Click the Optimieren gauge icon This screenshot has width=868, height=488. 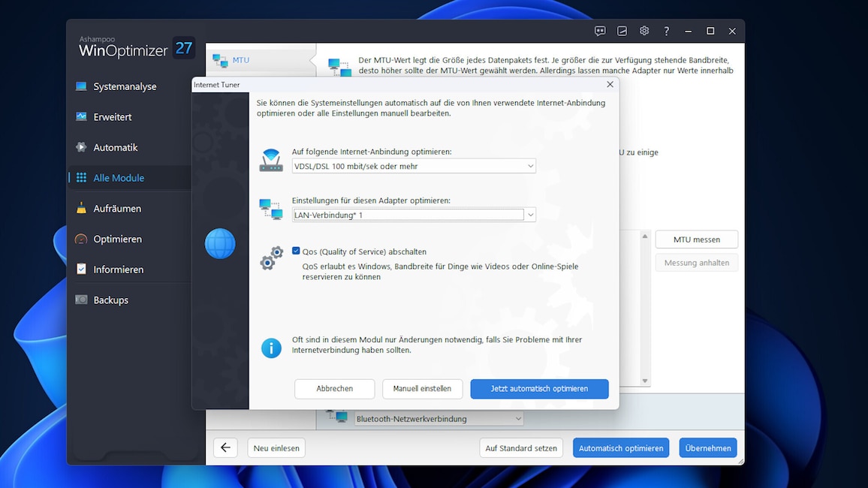click(x=81, y=239)
